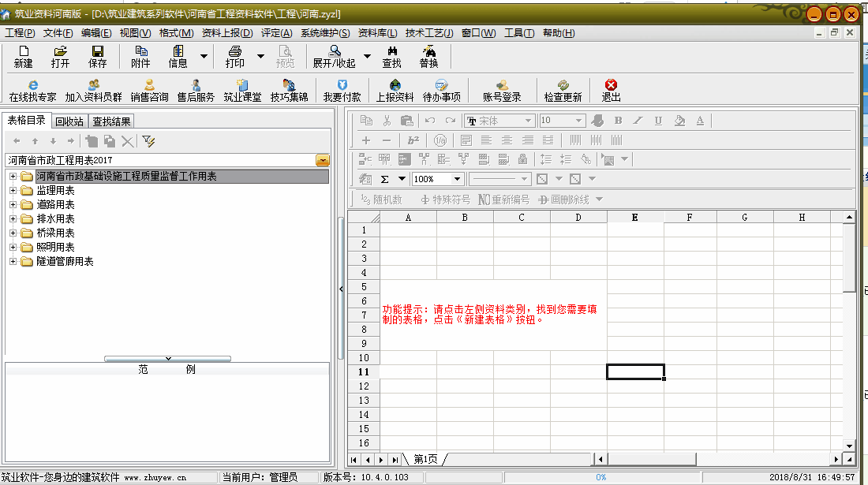Open the 河南省市政工程用表2017 dropdown
Image resolution: width=868 pixels, height=485 pixels.
point(323,160)
